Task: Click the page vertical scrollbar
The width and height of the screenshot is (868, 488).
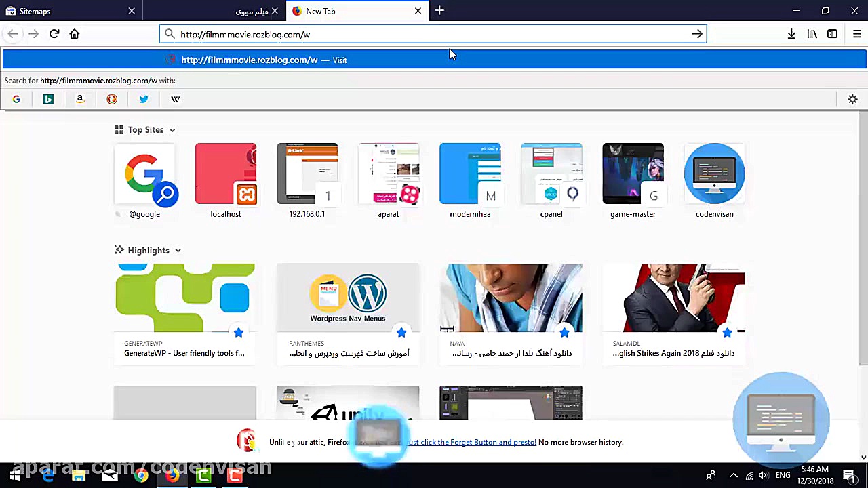Action: coord(863,237)
